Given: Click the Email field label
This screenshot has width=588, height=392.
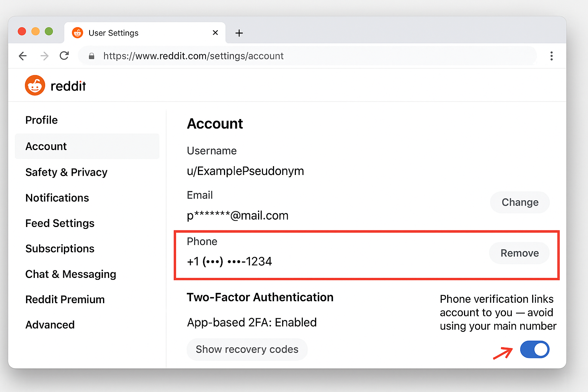Looking at the screenshot, I should coord(200,195).
